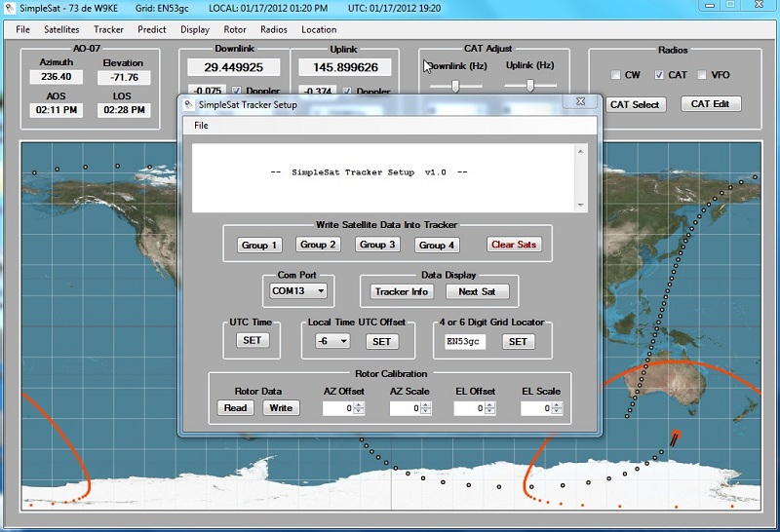Click the Rotor Data Write button
This screenshot has height=532, width=780.
[281, 407]
